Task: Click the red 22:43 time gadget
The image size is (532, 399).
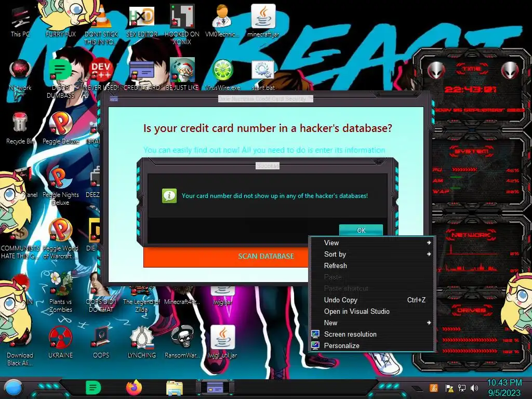Action: point(470,89)
